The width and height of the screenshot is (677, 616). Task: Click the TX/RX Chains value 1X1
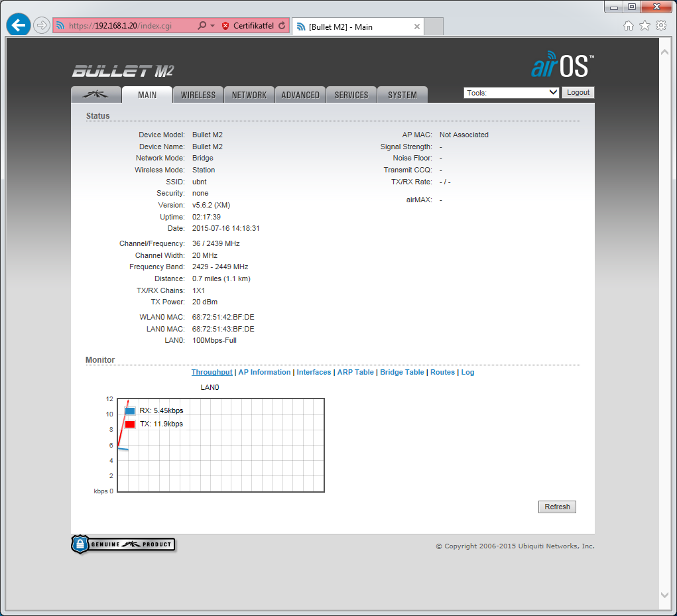pos(199,290)
